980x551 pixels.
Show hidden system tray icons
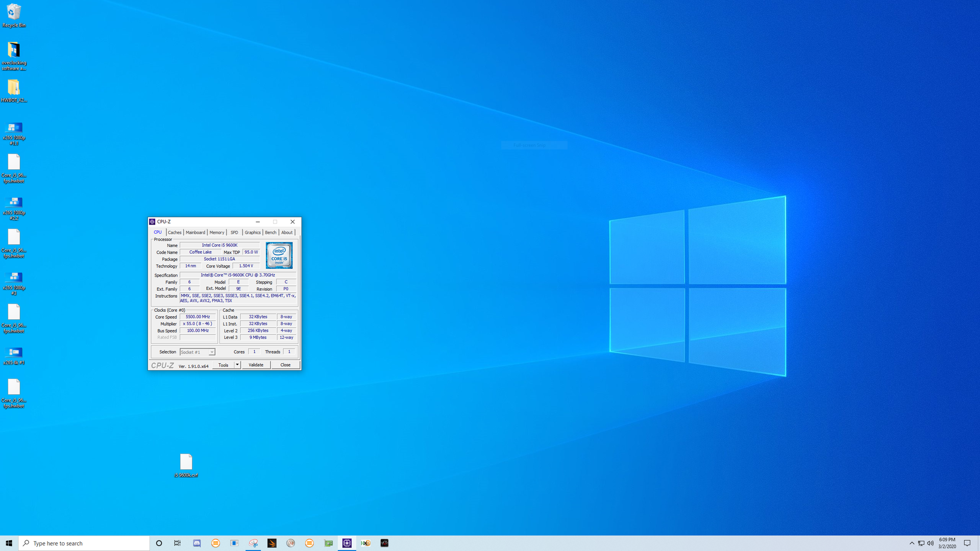tap(912, 543)
